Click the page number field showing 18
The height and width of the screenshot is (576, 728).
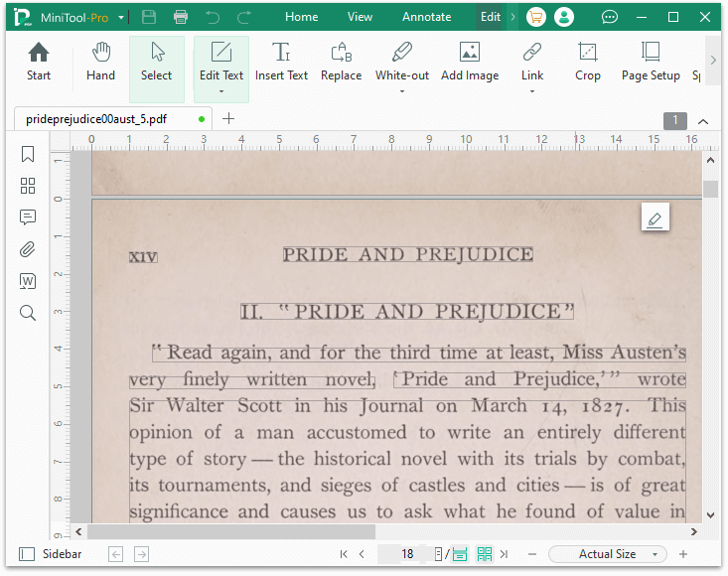(x=407, y=554)
